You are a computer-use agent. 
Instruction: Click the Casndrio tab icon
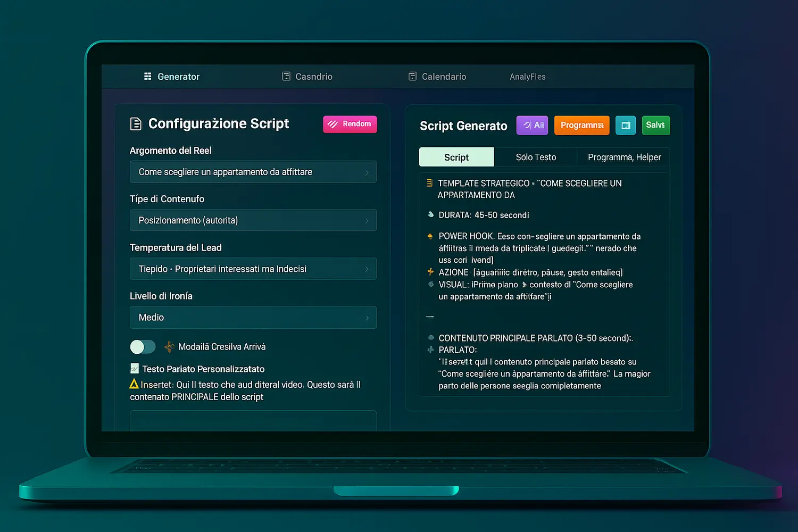(x=286, y=77)
